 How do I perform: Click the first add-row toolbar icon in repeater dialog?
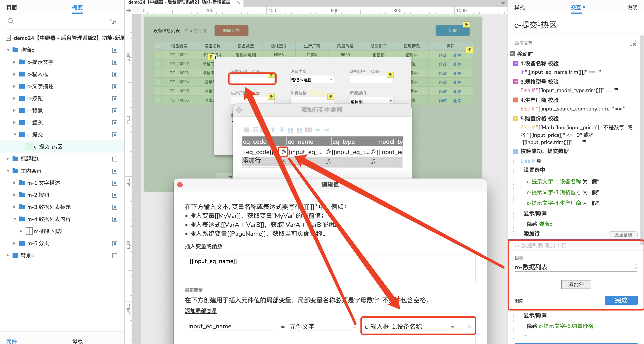pyautogui.click(x=246, y=130)
